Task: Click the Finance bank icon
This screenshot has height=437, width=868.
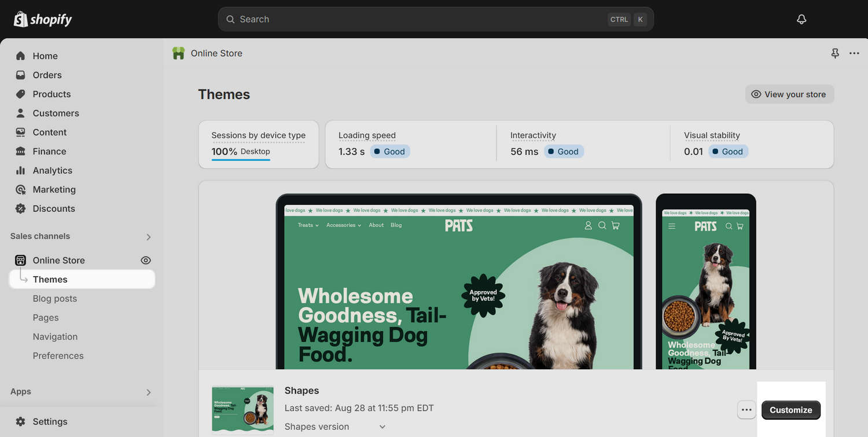Action: [x=21, y=151]
